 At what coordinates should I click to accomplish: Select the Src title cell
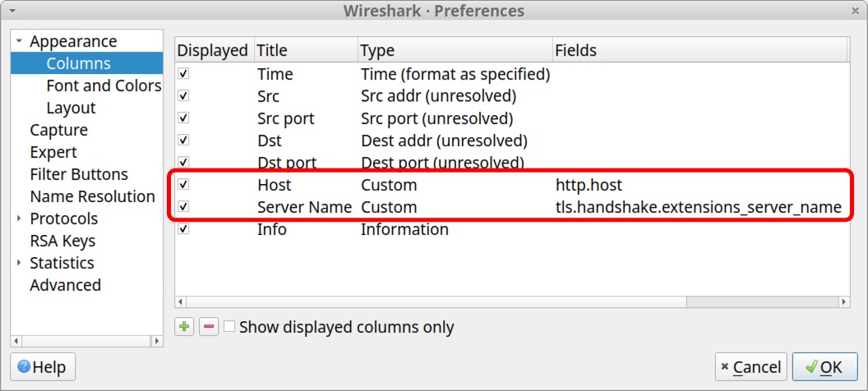(269, 95)
